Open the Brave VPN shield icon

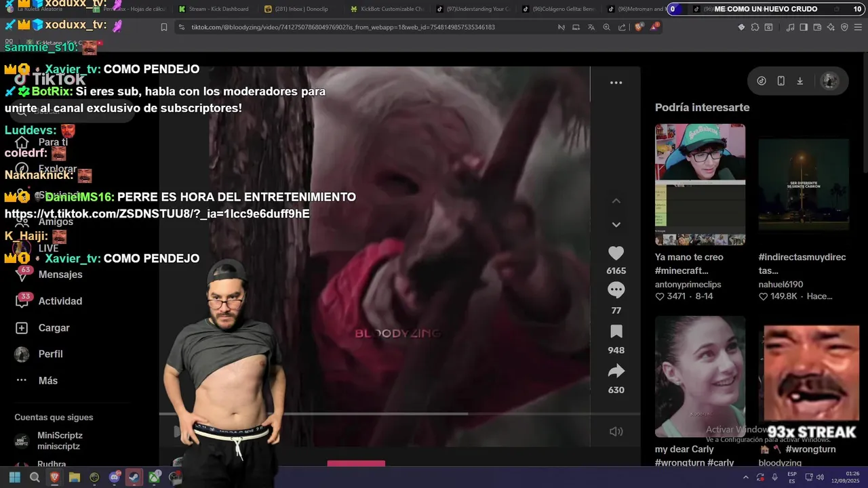pos(844,27)
